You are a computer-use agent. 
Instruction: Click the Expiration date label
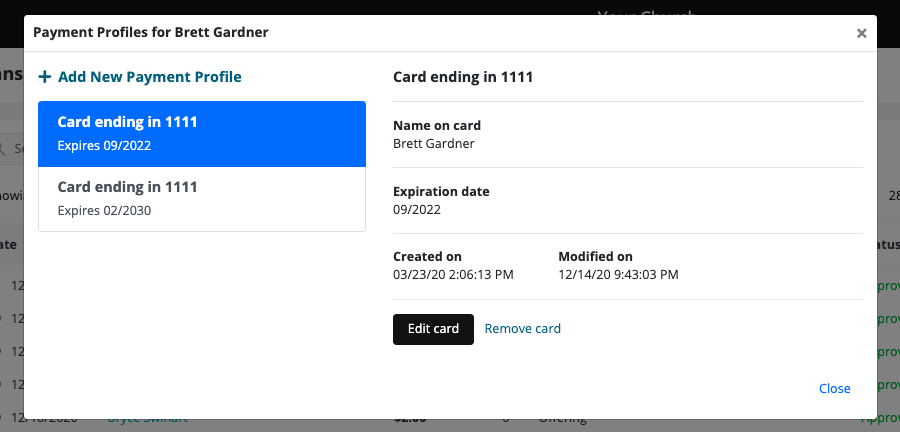click(x=441, y=192)
